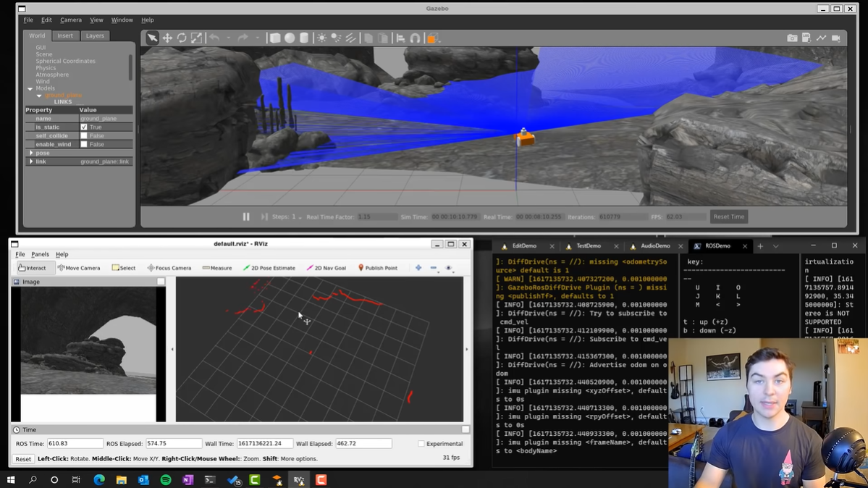
Task: Expand the link property row
Action: (x=31, y=161)
